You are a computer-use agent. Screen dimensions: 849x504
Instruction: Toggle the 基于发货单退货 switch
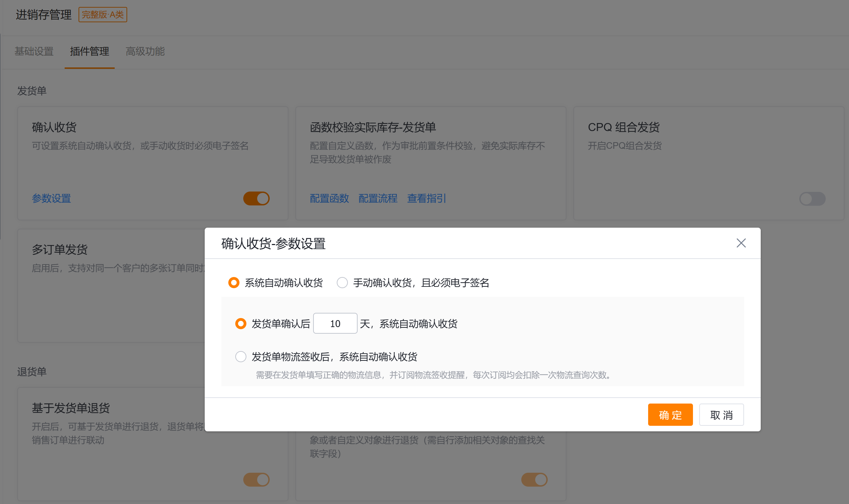point(256,480)
